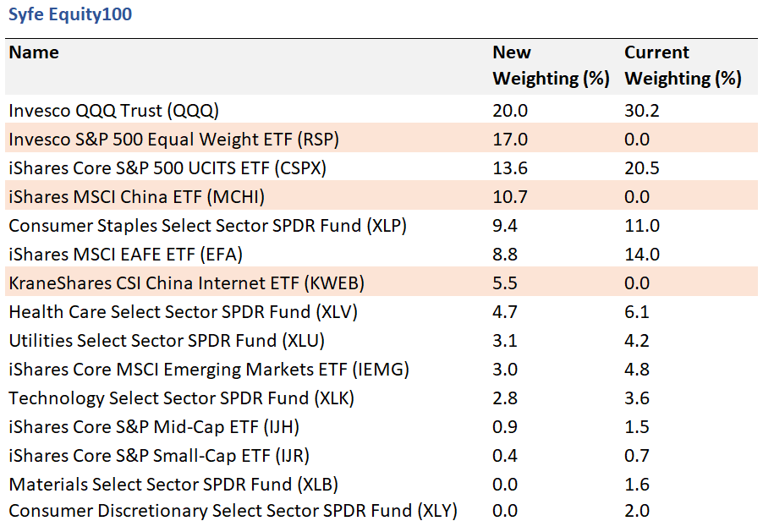Select 'Consumer Discretionary Select Sector SPDR Fund (XLY)'
Screen dimensions: 774x532
click(233, 511)
